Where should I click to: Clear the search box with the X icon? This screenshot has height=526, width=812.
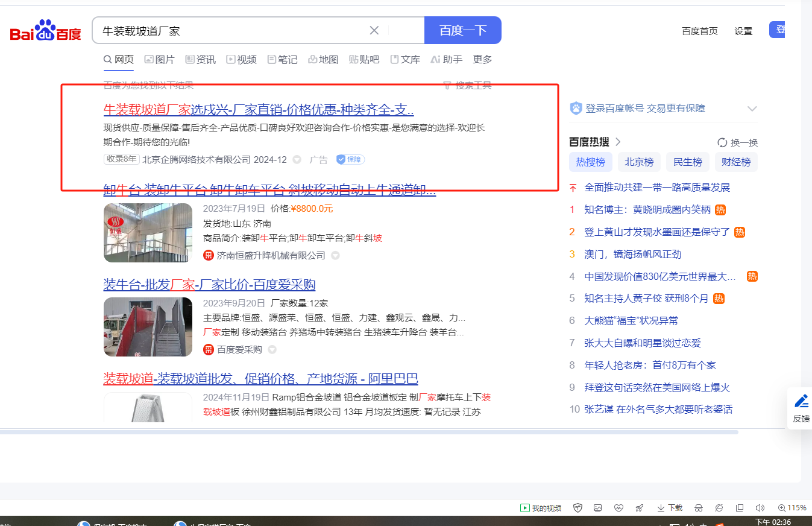point(374,31)
